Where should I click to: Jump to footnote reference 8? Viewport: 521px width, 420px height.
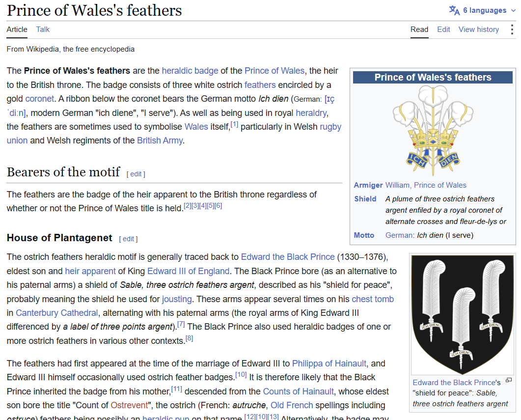click(189, 338)
